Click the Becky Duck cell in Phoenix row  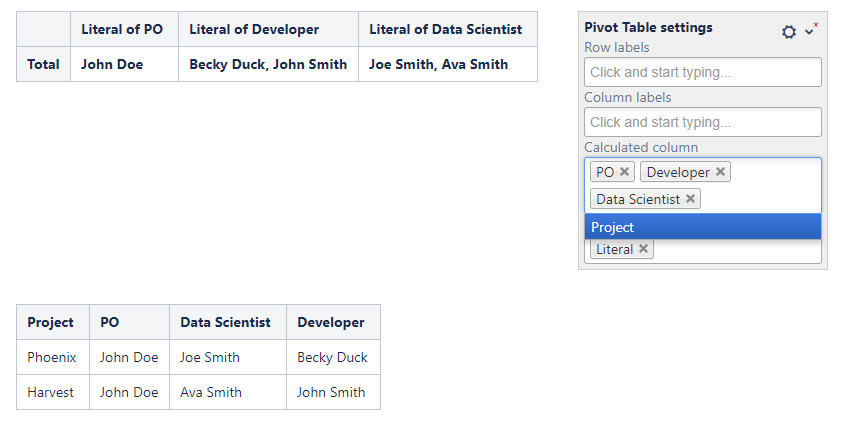tap(332, 357)
